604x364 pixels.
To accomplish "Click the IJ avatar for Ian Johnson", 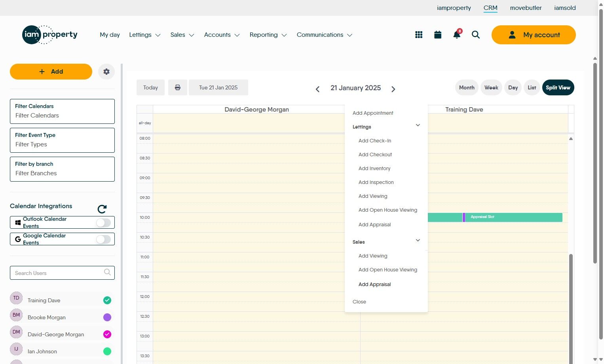I will (16, 349).
